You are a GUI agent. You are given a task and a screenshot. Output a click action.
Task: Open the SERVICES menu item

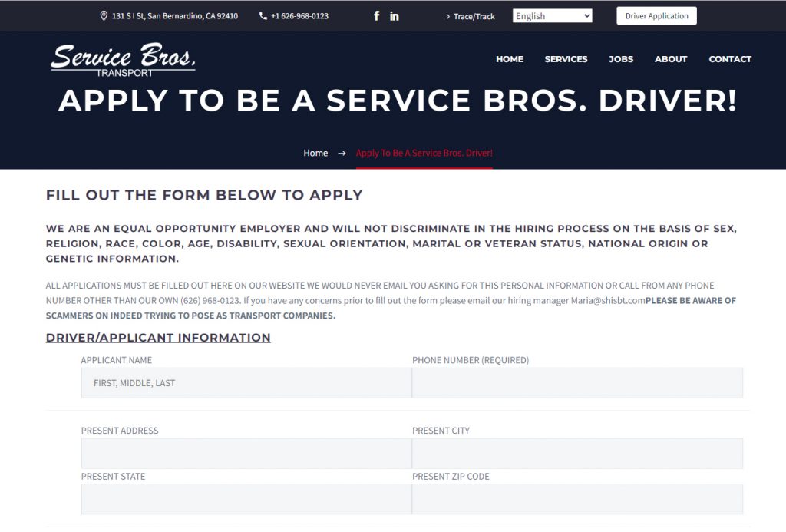click(x=566, y=59)
